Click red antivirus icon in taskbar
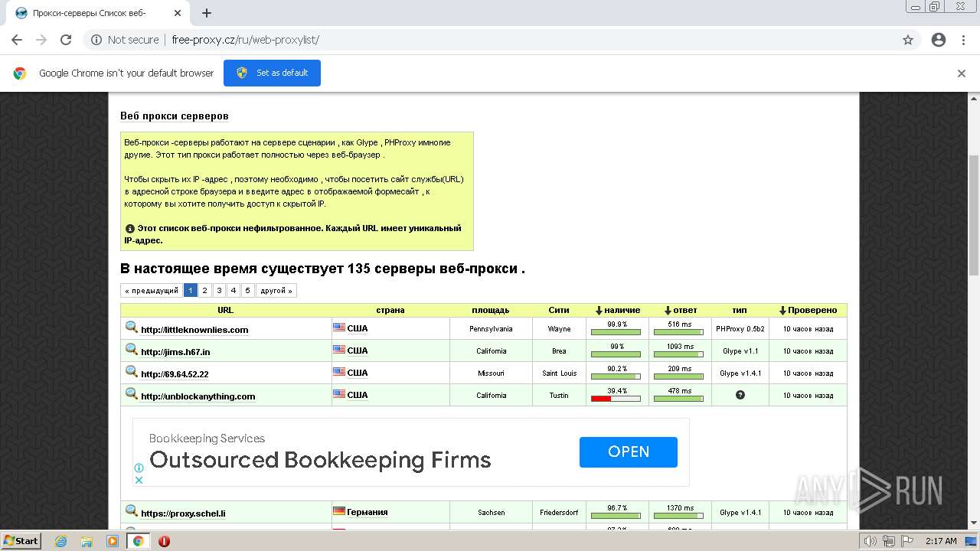Screen dimensions: 980x551 pos(164,541)
